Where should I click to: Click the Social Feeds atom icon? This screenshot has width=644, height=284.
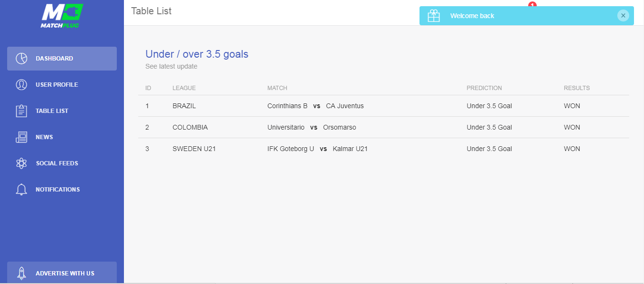pyautogui.click(x=21, y=163)
